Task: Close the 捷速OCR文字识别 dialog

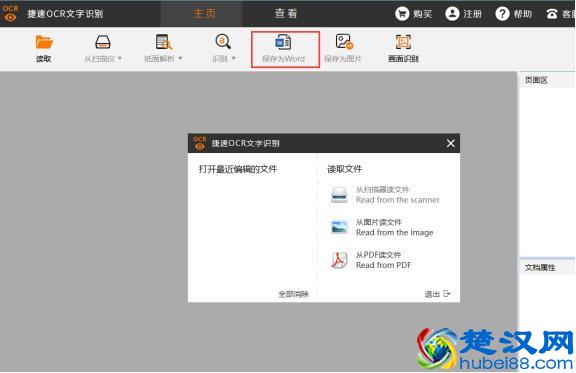Action: pyautogui.click(x=451, y=143)
